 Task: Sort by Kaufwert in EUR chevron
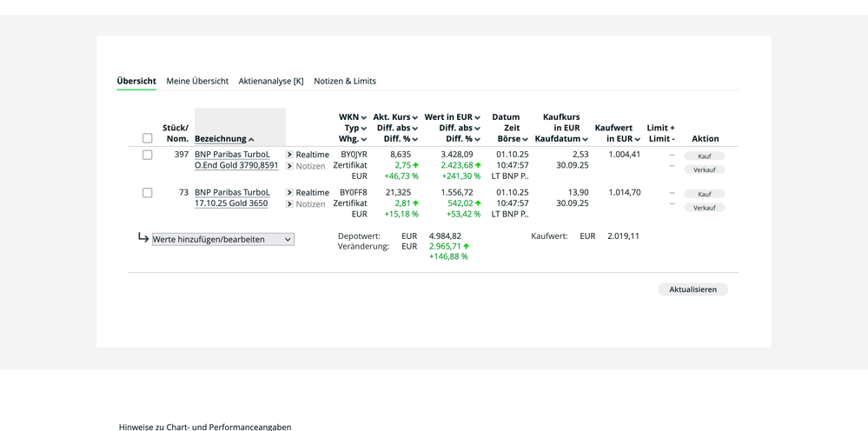(x=638, y=139)
